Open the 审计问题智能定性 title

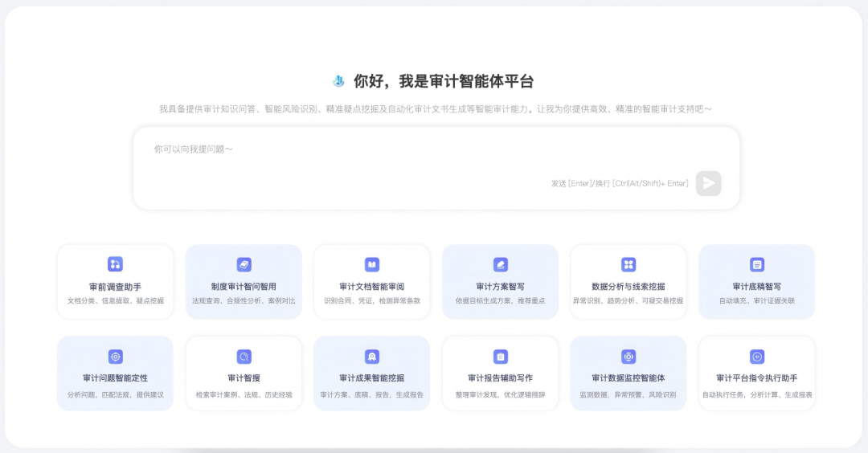(x=115, y=377)
